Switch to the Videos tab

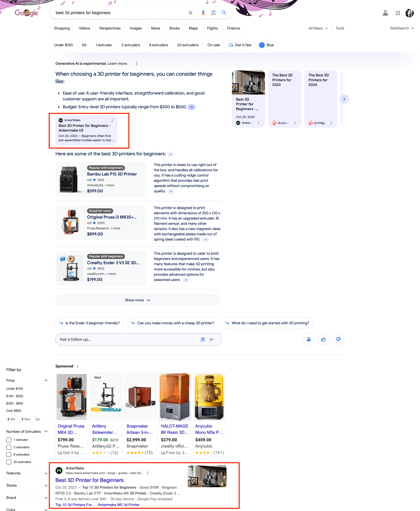coord(84,28)
